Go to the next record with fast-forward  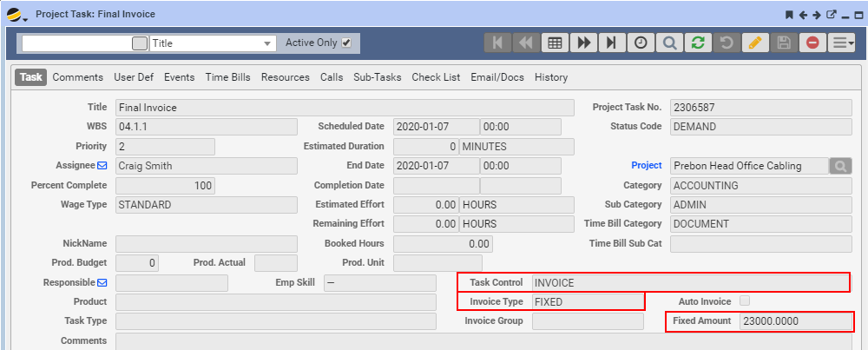[x=583, y=43]
